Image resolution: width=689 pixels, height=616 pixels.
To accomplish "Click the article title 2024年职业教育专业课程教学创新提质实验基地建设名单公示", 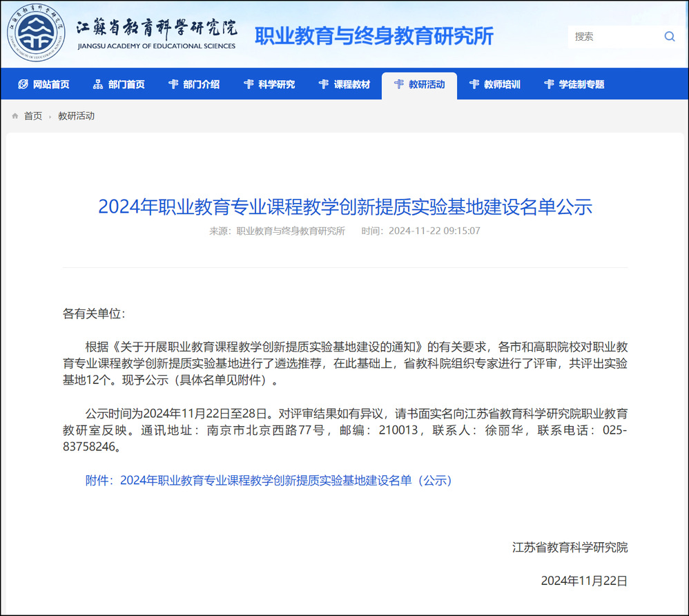I will click(x=345, y=206).
